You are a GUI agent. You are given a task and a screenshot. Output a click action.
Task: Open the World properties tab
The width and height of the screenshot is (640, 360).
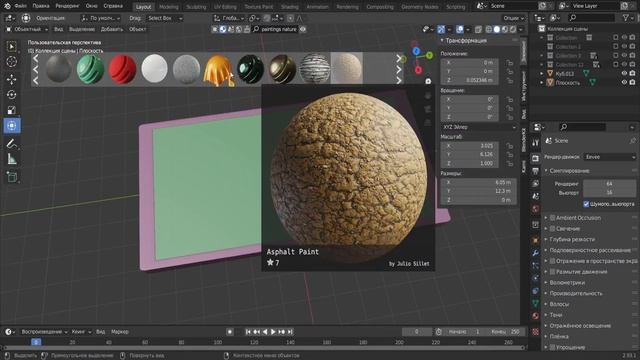tap(536, 209)
